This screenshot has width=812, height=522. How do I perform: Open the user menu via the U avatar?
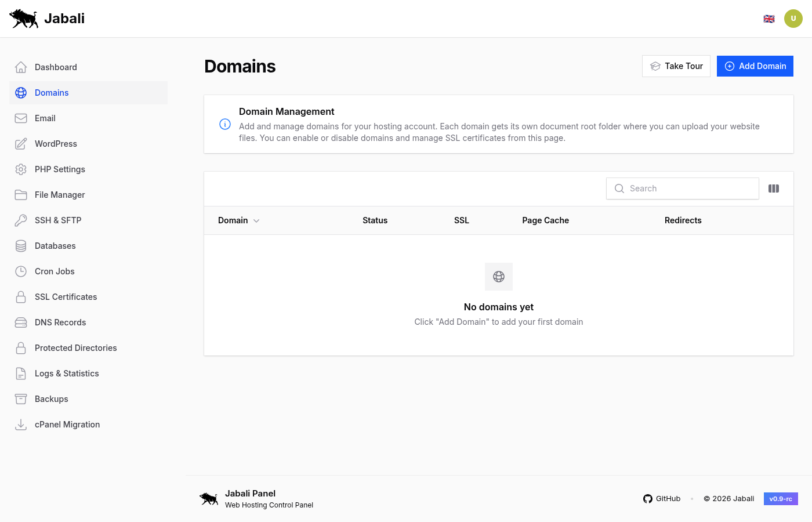tap(793, 18)
